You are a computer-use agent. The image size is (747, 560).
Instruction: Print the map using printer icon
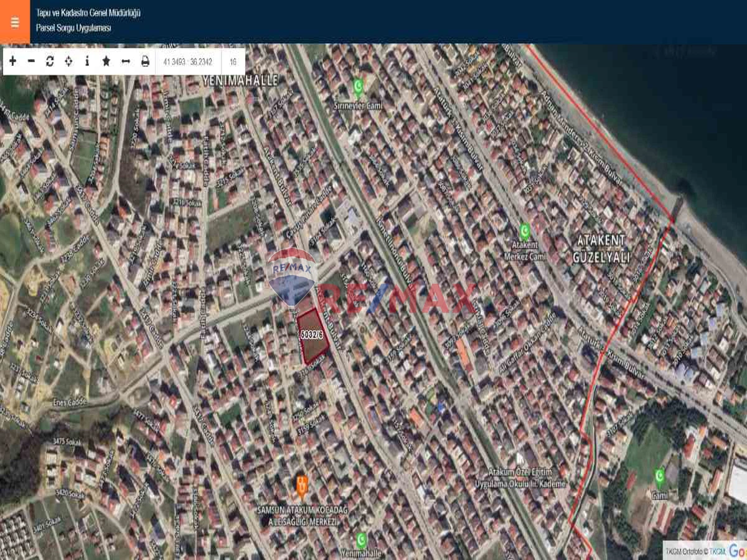[x=145, y=61]
